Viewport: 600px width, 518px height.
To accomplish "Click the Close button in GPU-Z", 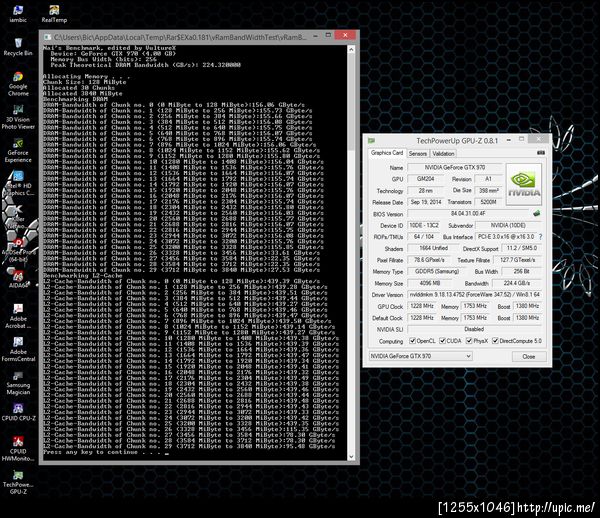I will [x=529, y=356].
